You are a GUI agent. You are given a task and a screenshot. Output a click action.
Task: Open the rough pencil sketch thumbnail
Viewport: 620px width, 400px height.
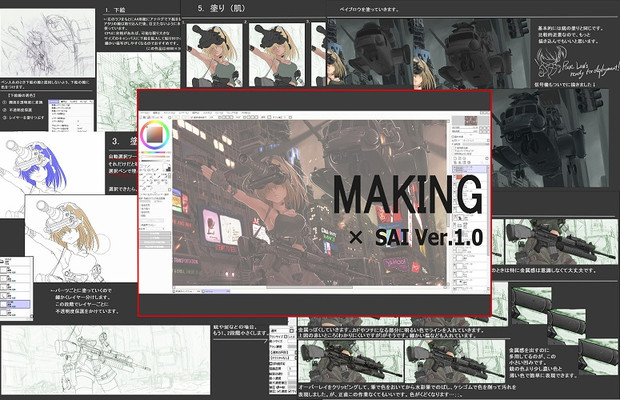click(47, 43)
